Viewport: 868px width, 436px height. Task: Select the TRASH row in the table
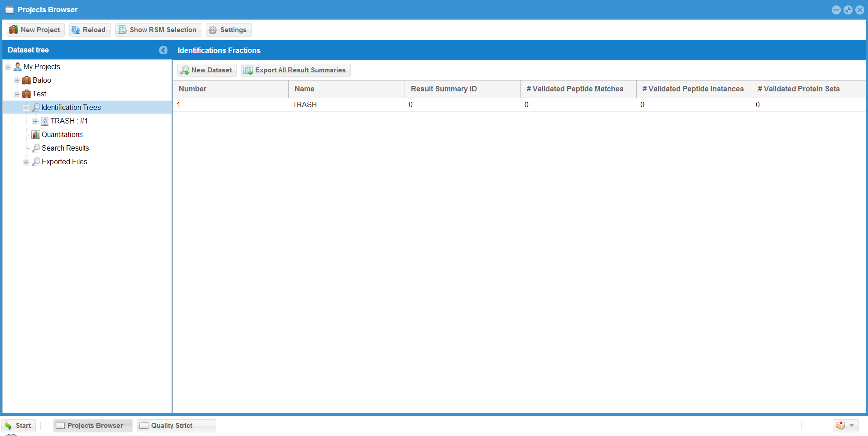coord(305,105)
